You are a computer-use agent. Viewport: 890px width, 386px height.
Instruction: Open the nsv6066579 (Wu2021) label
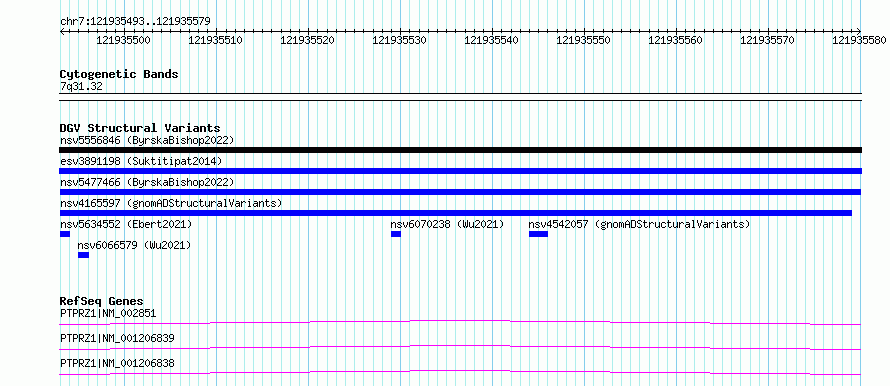tap(135, 245)
